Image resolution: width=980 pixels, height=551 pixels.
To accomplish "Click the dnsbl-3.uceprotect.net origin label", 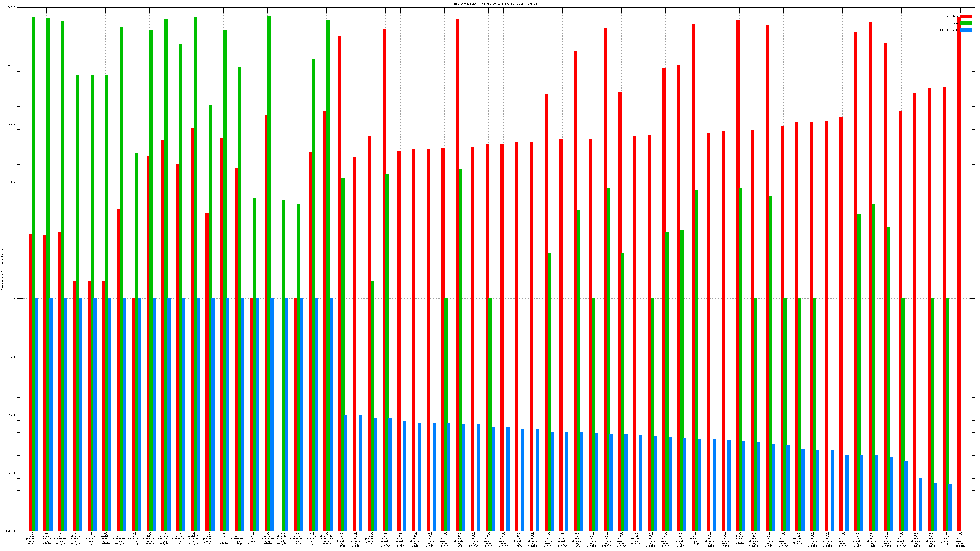I will 326,538.
